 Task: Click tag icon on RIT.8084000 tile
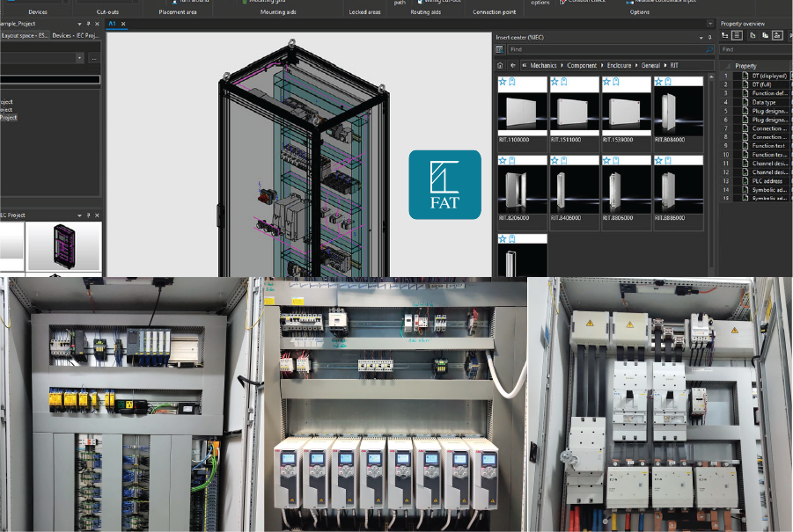(668, 82)
